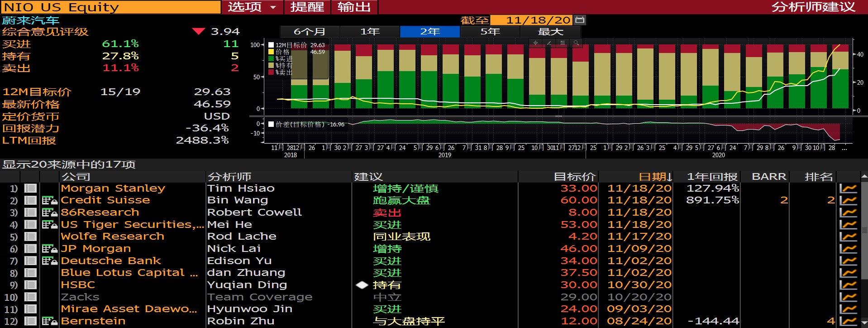
Task: Open the Deutsche Bank company link
Action: point(111,260)
